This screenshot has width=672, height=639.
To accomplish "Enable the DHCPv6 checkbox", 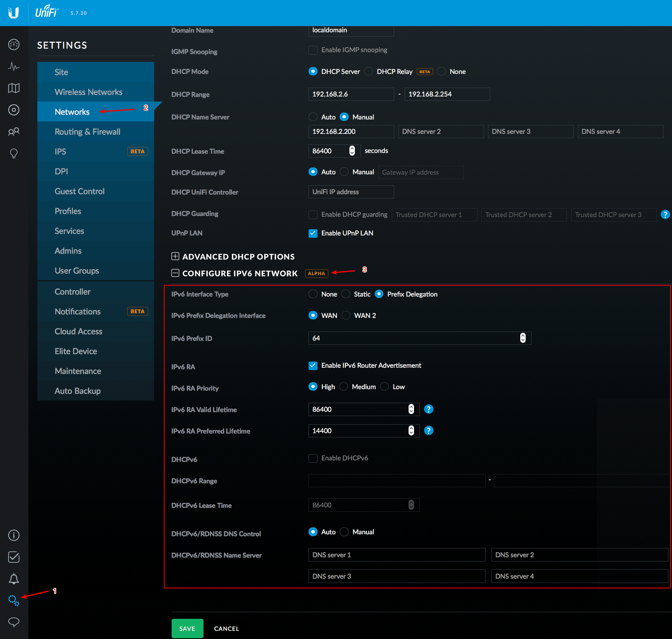I will (x=313, y=458).
